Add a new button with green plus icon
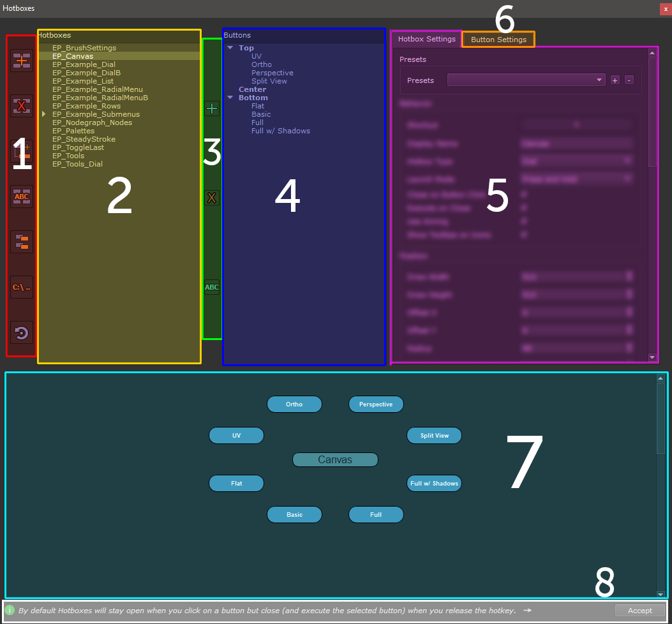The image size is (672, 624). tap(212, 108)
